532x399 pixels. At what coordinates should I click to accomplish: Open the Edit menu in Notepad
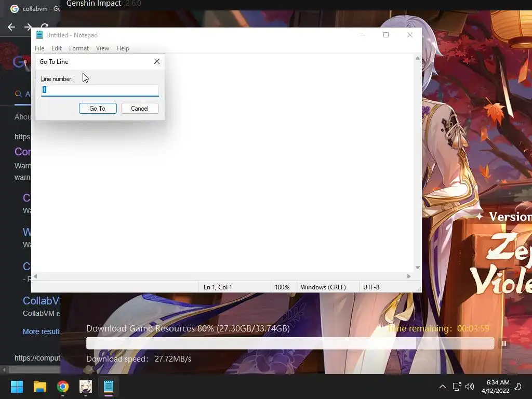(56, 48)
